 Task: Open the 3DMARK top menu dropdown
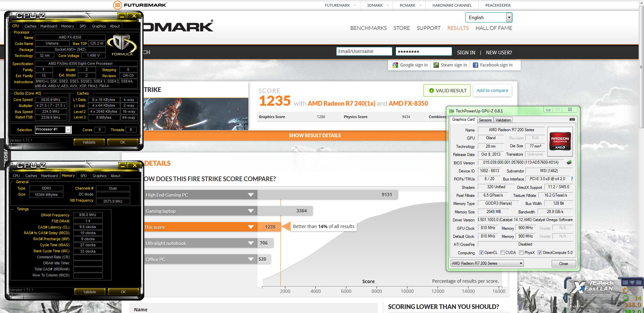click(388, 5)
